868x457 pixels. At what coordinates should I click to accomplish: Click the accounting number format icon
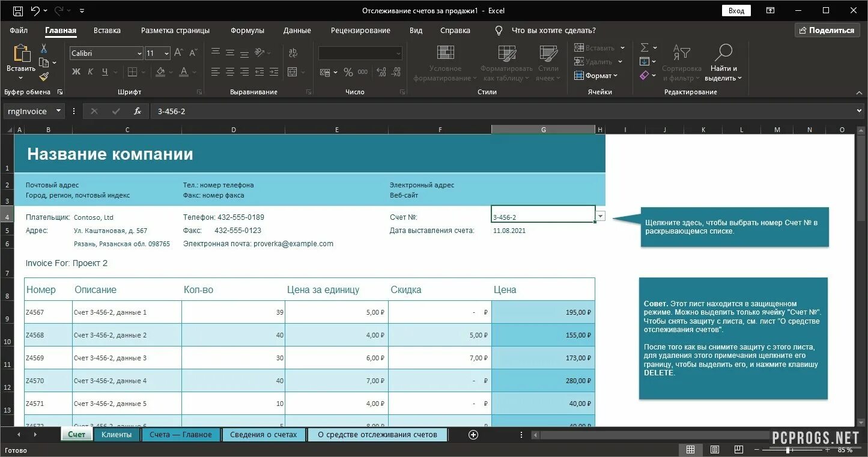tap(325, 72)
